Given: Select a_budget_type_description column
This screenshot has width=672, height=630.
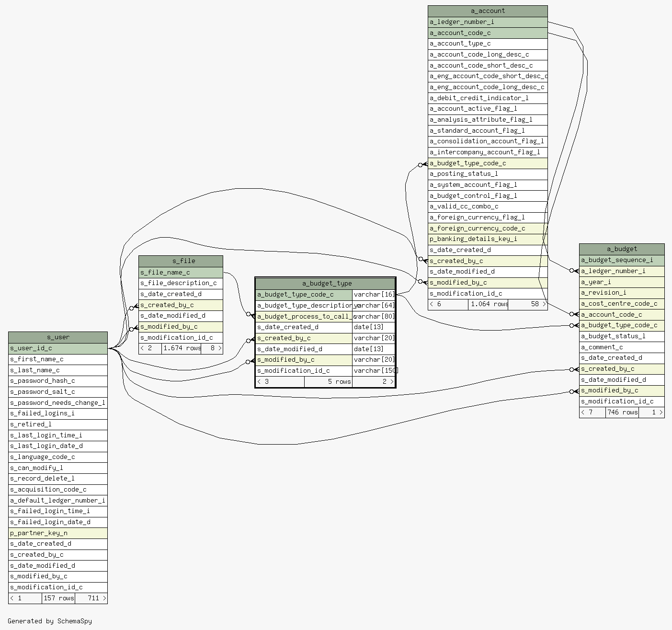Looking at the screenshot, I should click(304, 306).
